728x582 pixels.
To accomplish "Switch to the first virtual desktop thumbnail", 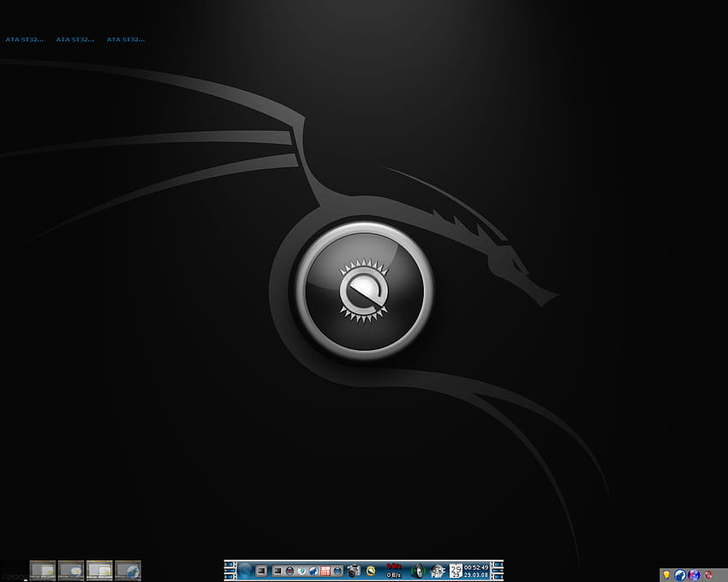I will pos(43,570).
